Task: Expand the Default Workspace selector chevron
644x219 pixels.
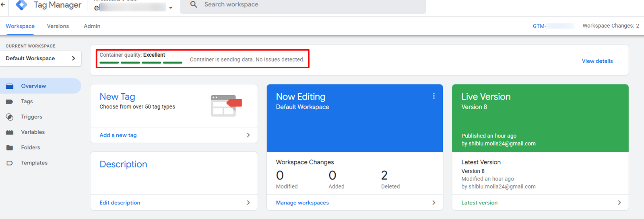Action: pos(73,58)
